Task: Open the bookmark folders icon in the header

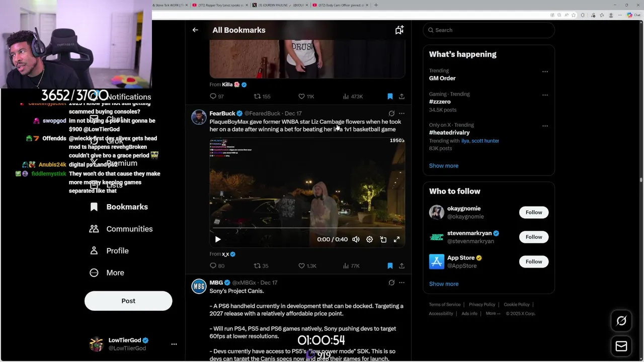Action: (399, 30)
